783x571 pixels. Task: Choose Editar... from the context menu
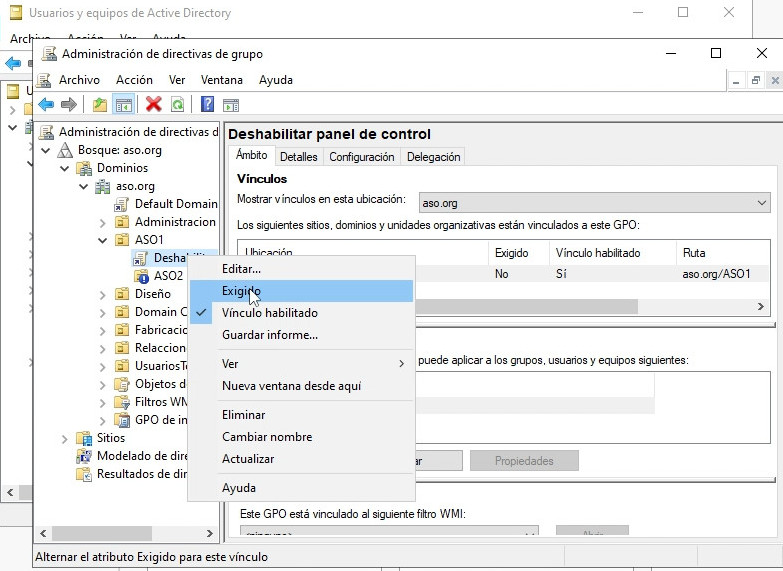[x=241, y=269]
